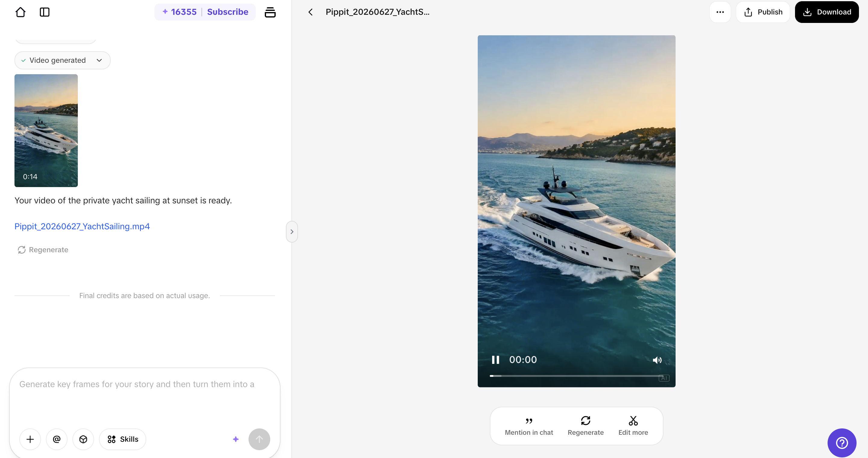Open the help question mark button
The image size is (868, 458).
pos(842,443)
